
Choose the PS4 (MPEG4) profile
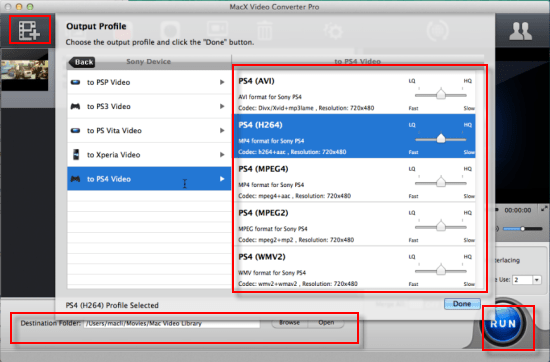(x=355, y=180)
